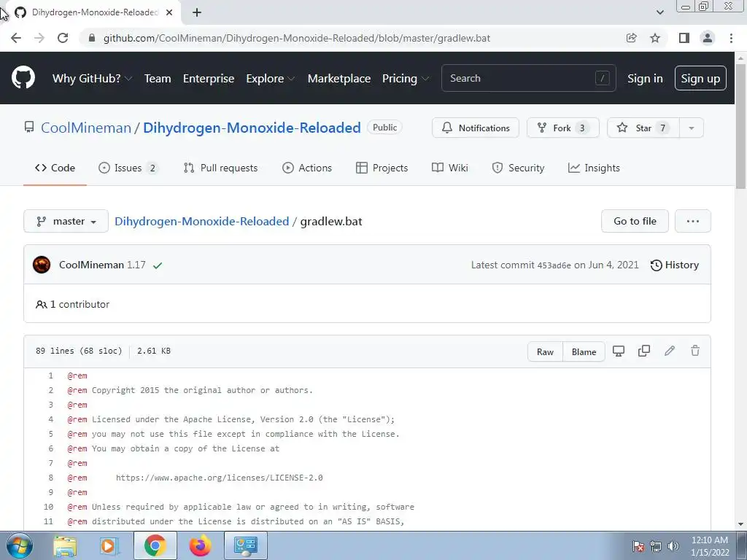Open the Issues tab
This screenshot has height=560, width=747.
point(128,168)
